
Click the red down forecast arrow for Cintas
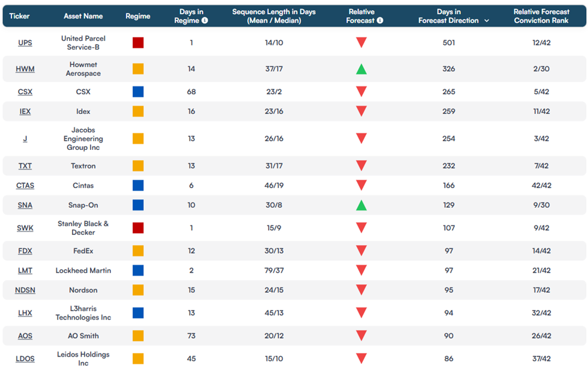pyautogui.click(x=361, y=185)
